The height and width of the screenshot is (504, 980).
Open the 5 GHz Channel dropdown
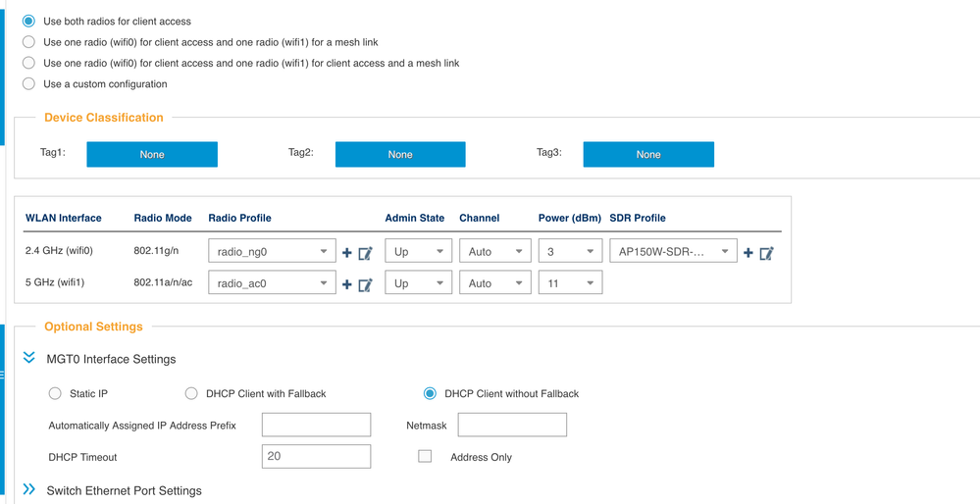(494, 283)
